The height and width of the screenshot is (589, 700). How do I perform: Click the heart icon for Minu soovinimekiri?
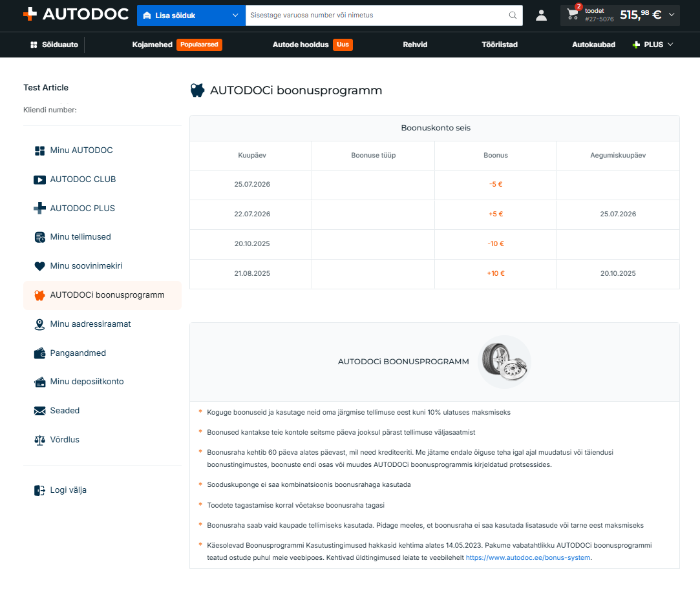pos(39,266)
